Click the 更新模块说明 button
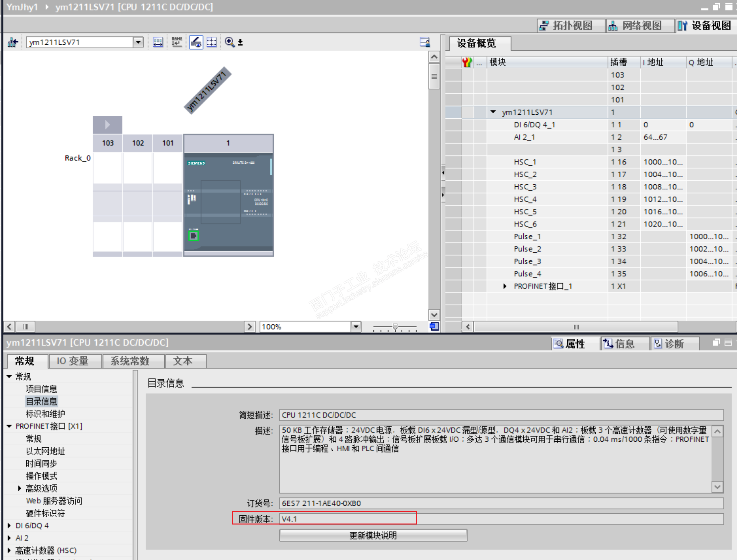 (373, 535)
